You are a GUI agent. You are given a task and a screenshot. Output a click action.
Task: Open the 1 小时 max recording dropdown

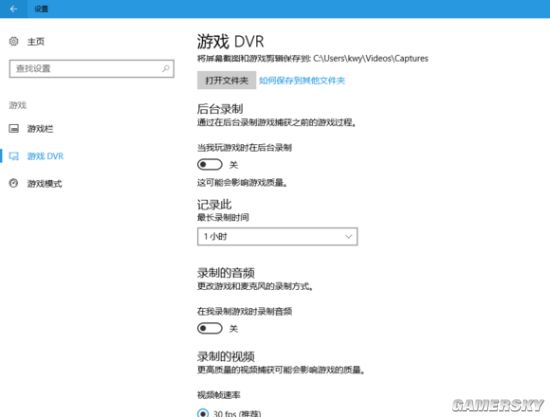tap(277, 236)
